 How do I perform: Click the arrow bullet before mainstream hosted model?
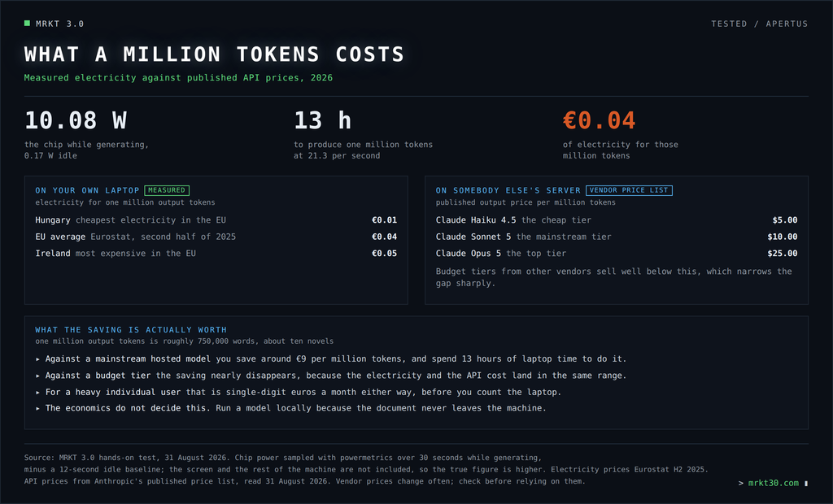click(x=37, y=359)
